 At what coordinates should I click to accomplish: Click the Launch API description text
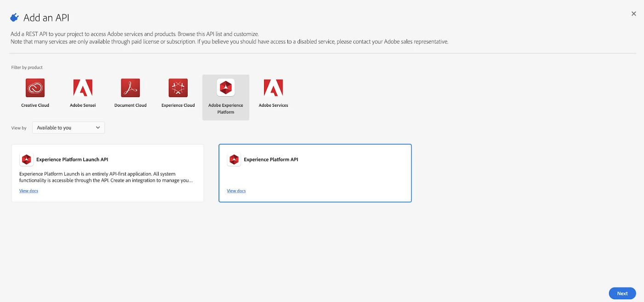106,177
